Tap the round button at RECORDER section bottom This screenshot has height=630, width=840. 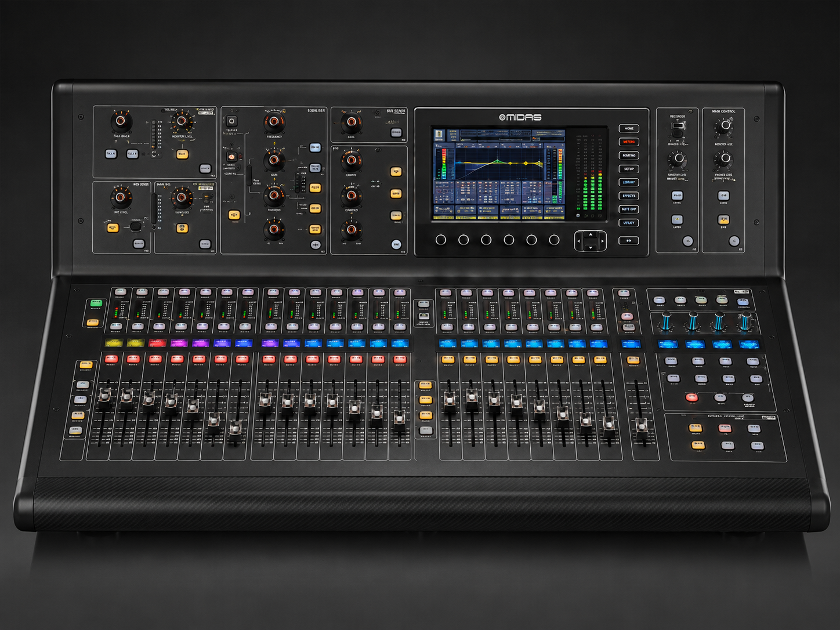688,241
